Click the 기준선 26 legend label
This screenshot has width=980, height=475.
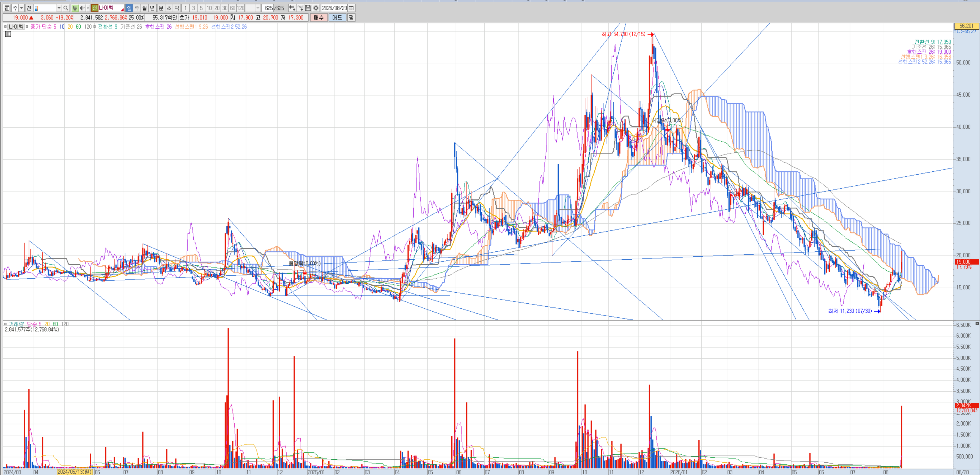[131, 27]
